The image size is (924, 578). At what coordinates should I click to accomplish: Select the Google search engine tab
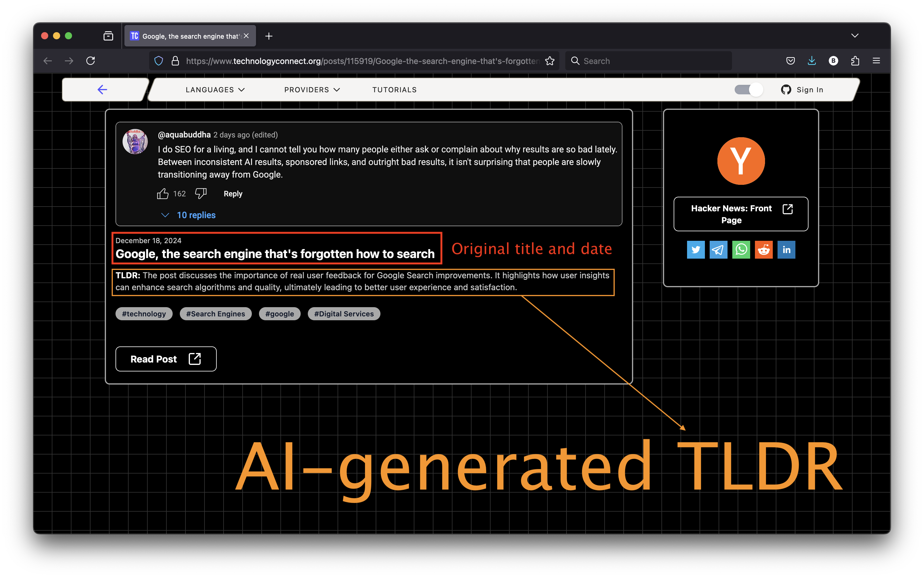click(190, 36)
